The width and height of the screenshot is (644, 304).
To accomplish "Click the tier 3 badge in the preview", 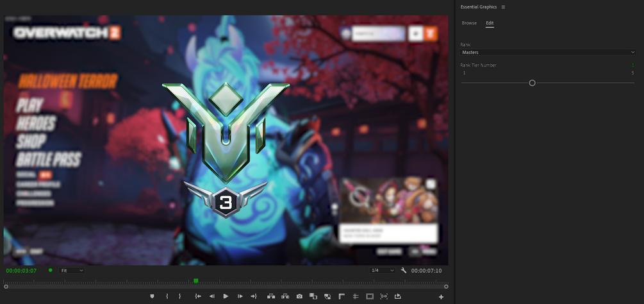I will pyautogui.click(x=226, y=200).
